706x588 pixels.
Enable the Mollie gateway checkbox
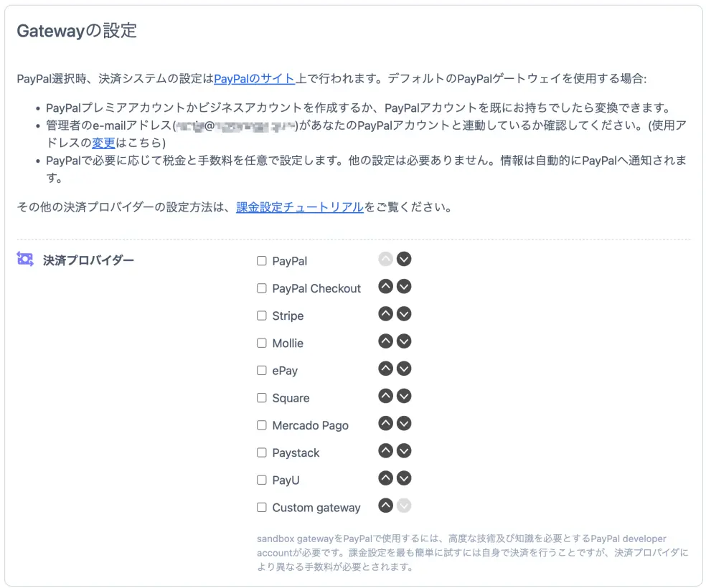(262, 343)
